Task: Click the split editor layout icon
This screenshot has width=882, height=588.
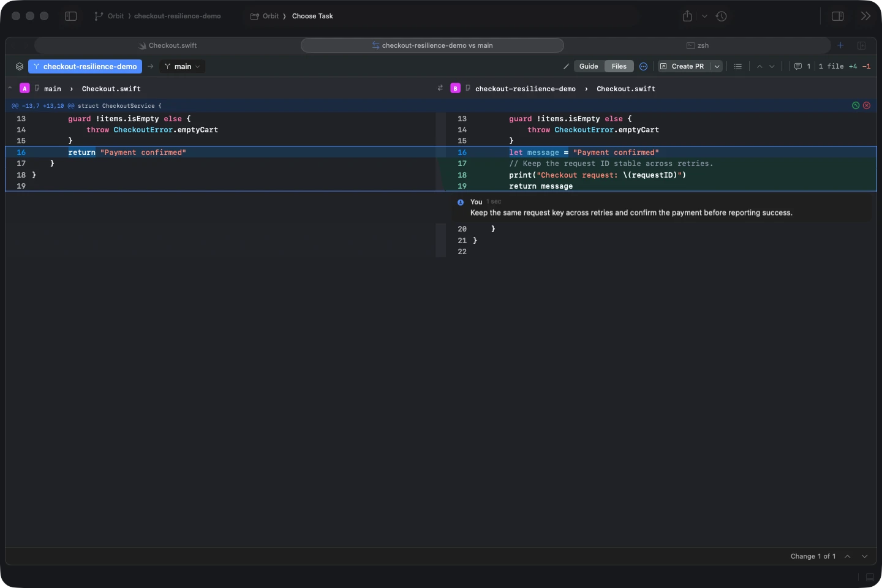Action: 861,45
